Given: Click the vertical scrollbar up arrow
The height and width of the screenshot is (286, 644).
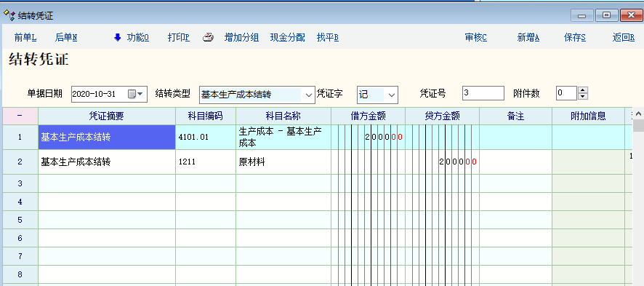Looking at the screenshot, I should (x=638, y=114).
